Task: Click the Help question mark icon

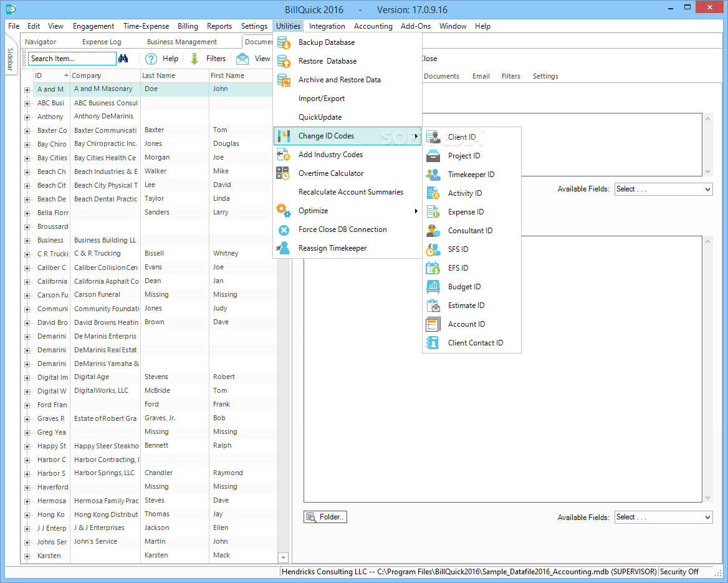Action: tap(151, 59)
